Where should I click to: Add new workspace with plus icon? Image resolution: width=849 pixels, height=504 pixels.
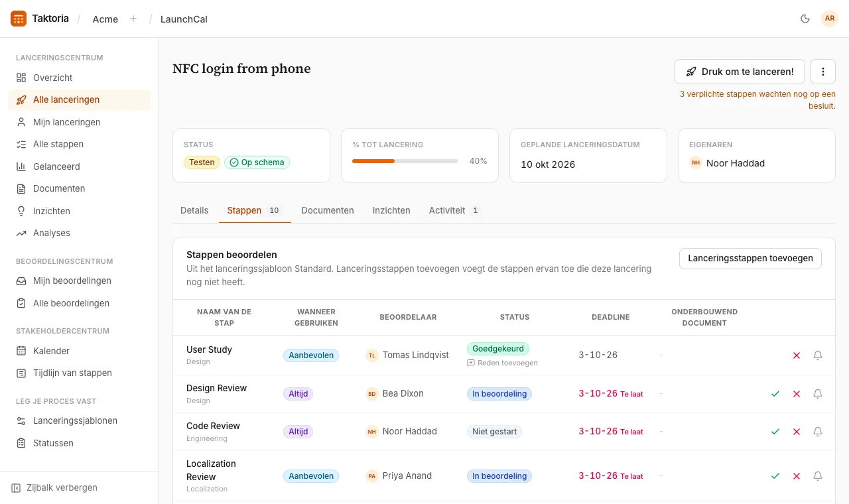coord(133,19)
